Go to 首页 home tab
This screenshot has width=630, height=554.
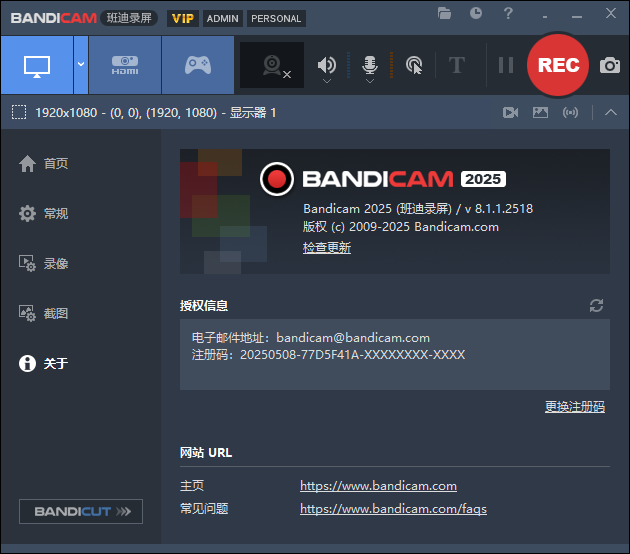(43, 164)
